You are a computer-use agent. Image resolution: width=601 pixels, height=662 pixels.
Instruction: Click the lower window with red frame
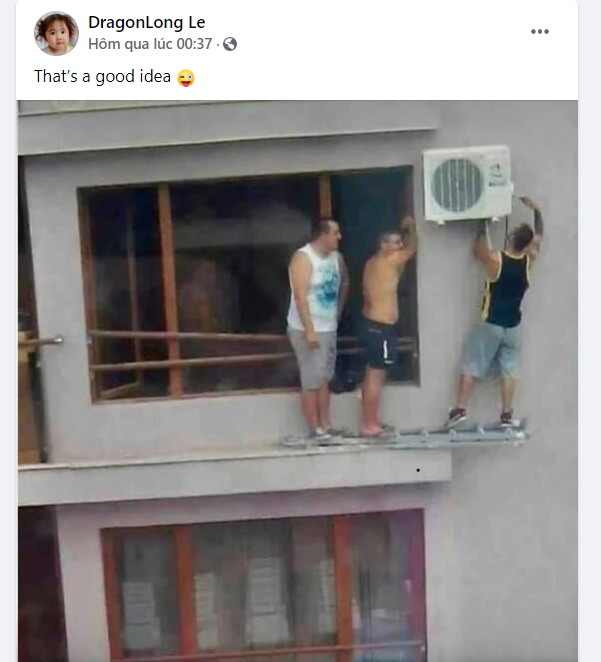pos(263,586)
